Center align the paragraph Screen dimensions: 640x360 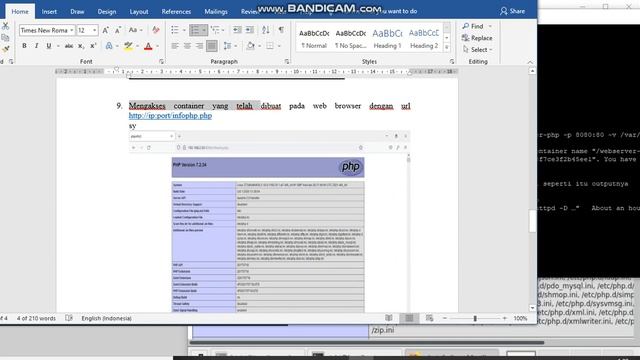pos(187,46)
